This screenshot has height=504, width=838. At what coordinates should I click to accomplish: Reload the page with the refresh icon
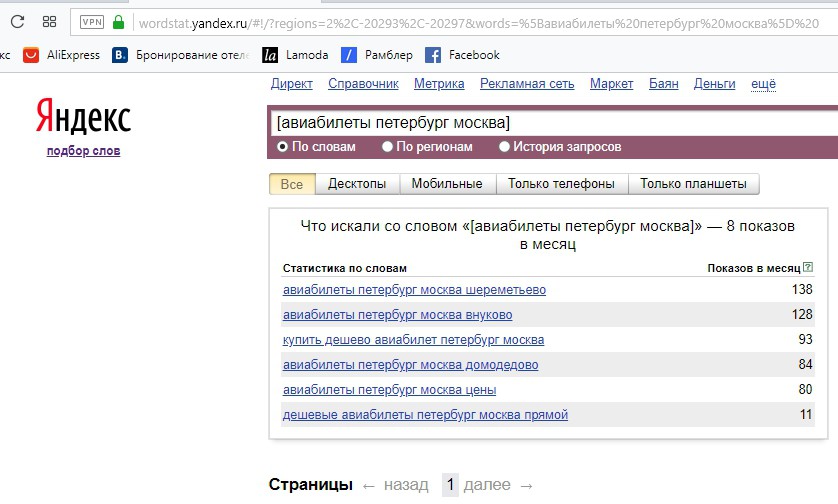pos(18,22)
